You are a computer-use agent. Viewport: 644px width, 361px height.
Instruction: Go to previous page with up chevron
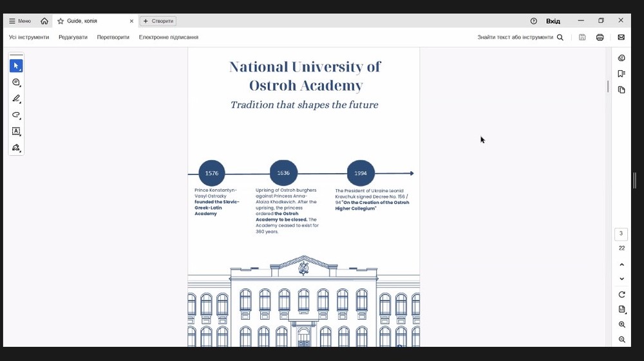(x=621, y=264)
